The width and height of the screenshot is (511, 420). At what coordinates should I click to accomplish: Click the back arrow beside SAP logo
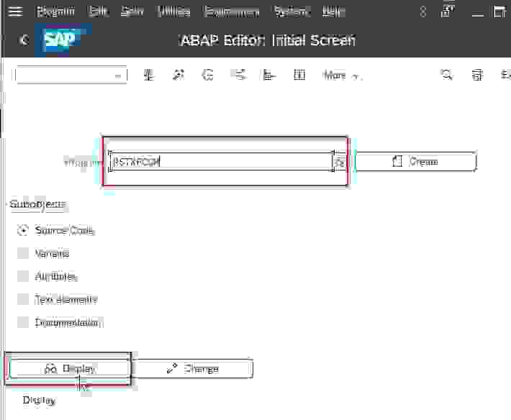[x=24, y=40]
